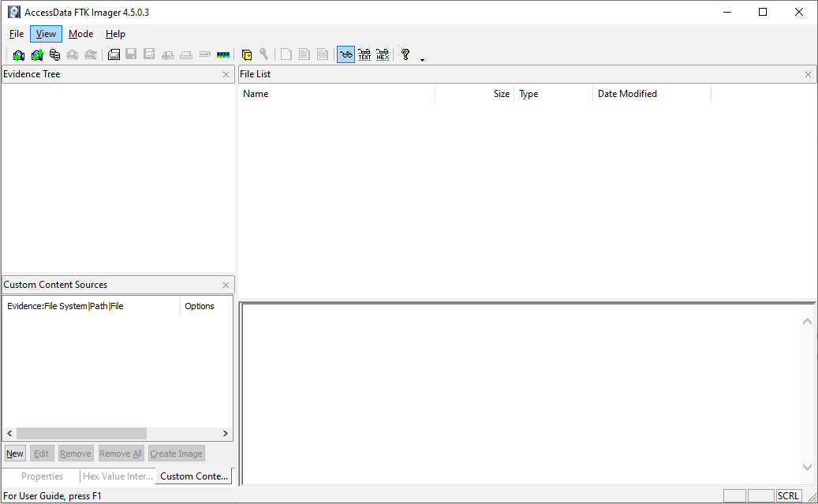The image size is (818, 504).
Task: Open the toolbar options dropdown arrow
Action: (x=423, y=60)
